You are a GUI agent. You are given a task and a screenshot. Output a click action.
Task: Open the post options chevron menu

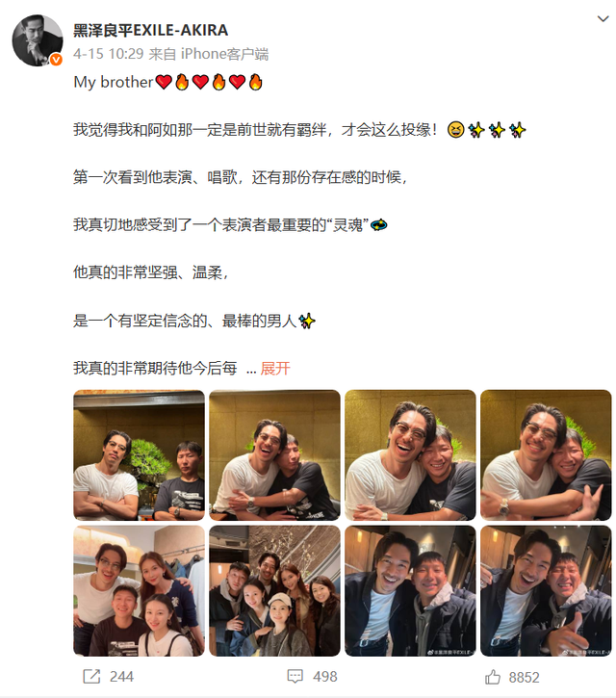coord(603,18)
